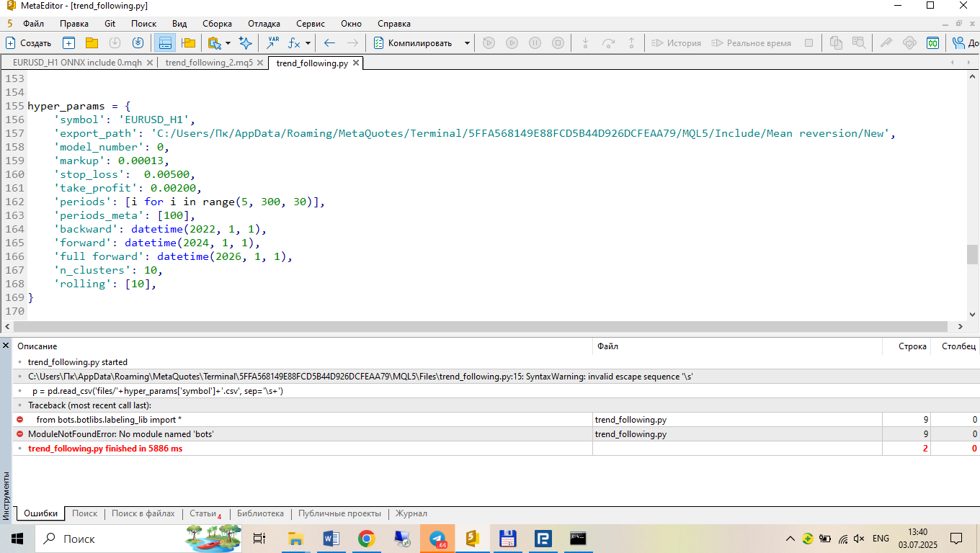
Task: Click the pause debugging icon
Action: coord(535,43)
